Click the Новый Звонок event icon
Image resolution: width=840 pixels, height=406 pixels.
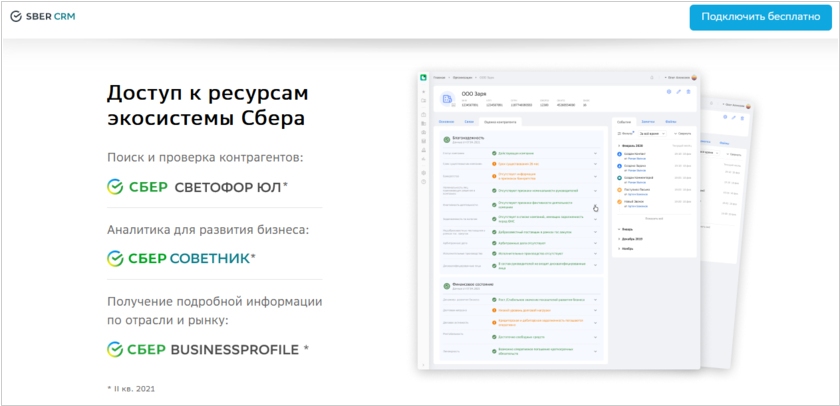click(620, 202)
